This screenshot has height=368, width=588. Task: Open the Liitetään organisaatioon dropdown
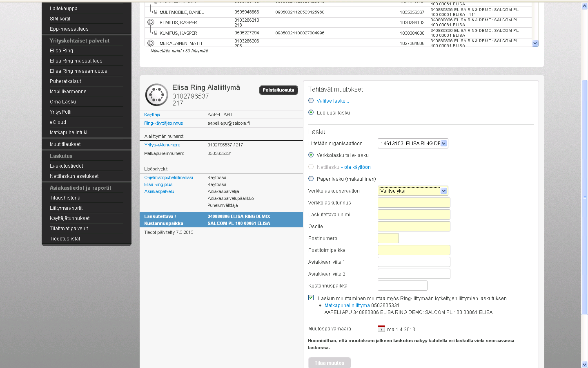click(x=413, y=143)
